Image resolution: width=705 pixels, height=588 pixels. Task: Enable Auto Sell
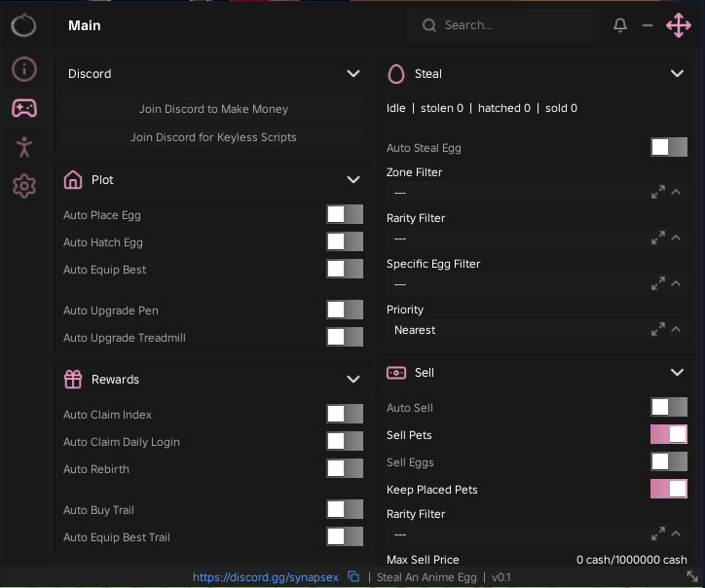click(x=669, y=407)
